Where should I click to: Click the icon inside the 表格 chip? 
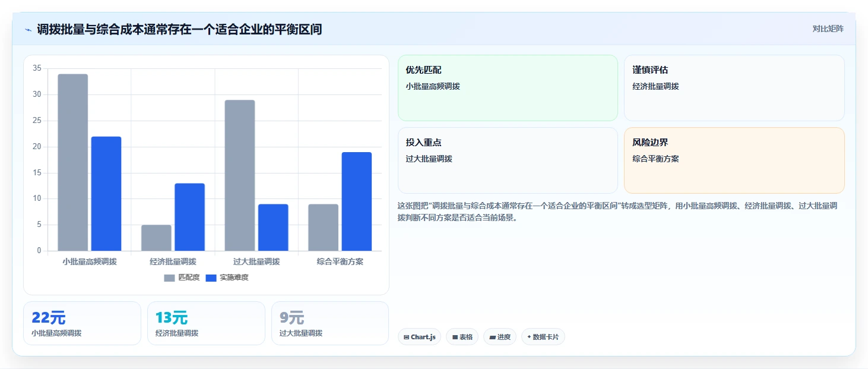[455, 338]
